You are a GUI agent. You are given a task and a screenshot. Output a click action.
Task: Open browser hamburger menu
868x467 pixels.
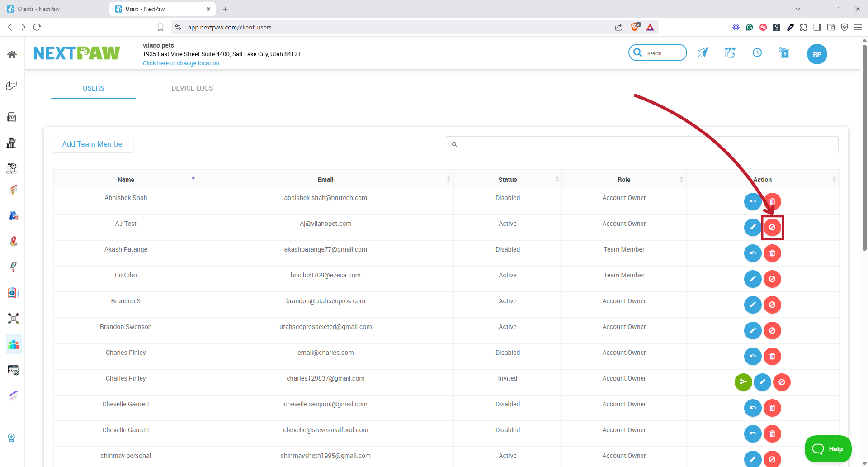pyautogui.click(x=858, y=27)
